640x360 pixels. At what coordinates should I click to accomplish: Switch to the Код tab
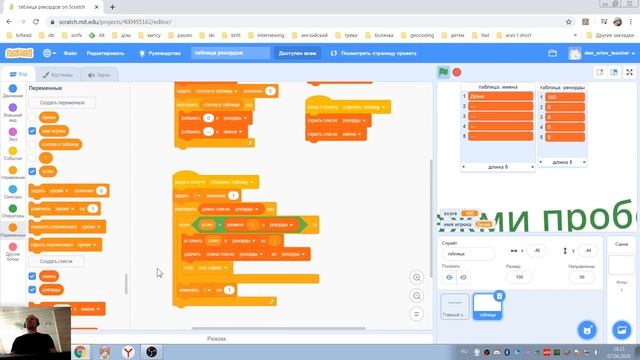pos(18,75)
